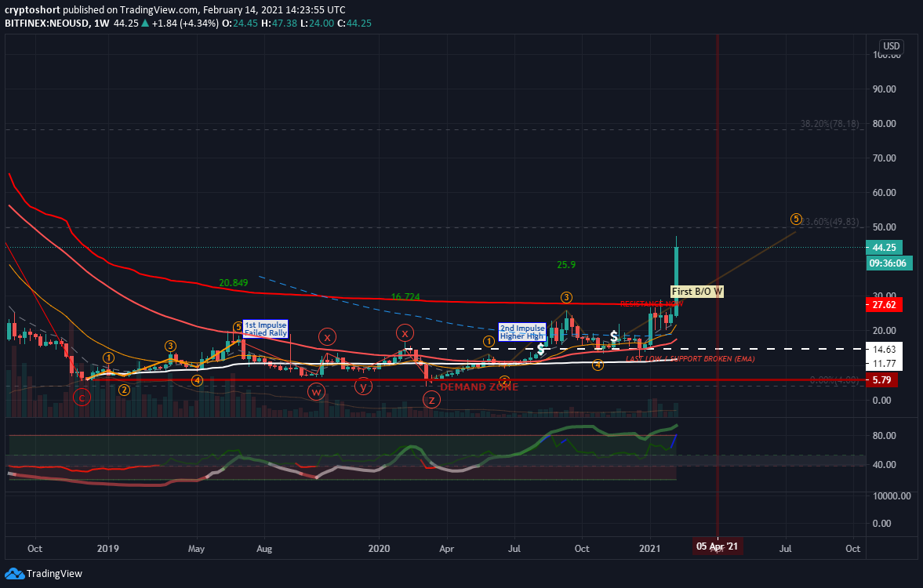Click the Apr time axis label
Screen dimensions: 923x588
tap(447, 549)
